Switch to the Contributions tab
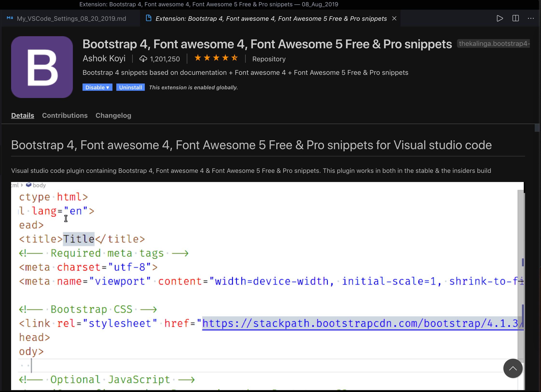This screenshot has height=392, width=541. tap(65, 115)
